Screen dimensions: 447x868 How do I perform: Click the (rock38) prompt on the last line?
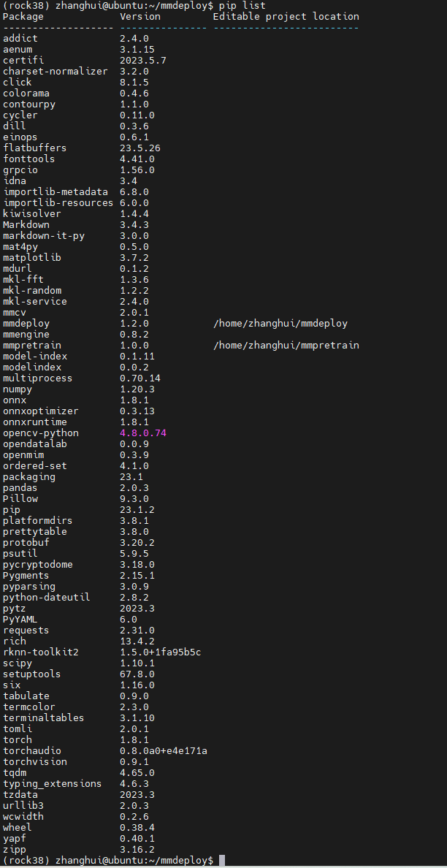(26, 861)
